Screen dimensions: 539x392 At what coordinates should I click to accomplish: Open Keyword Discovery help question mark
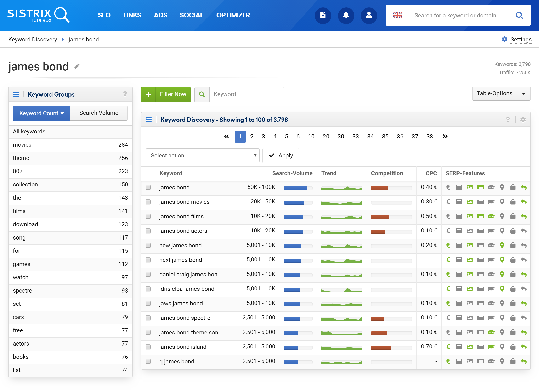click(508, 120)
